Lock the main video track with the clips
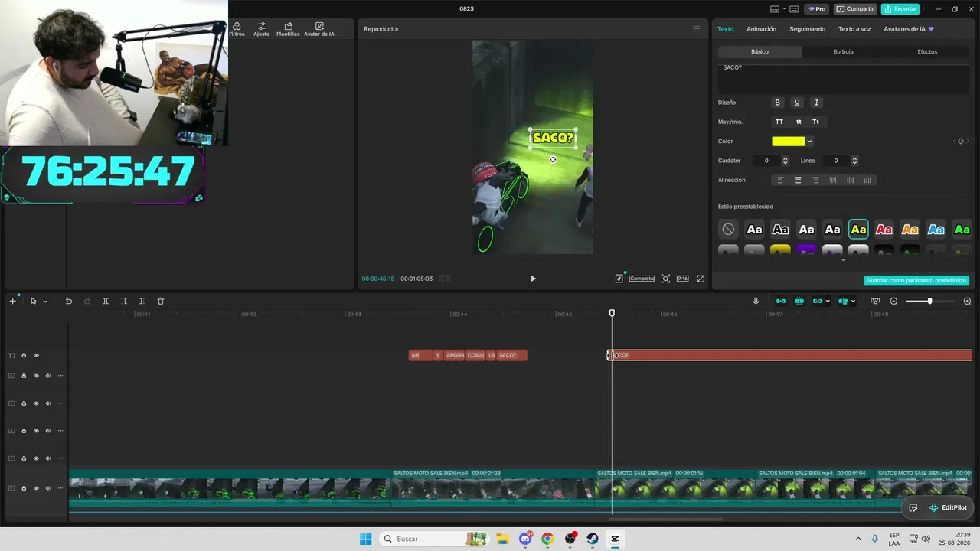 coord(24,488)
